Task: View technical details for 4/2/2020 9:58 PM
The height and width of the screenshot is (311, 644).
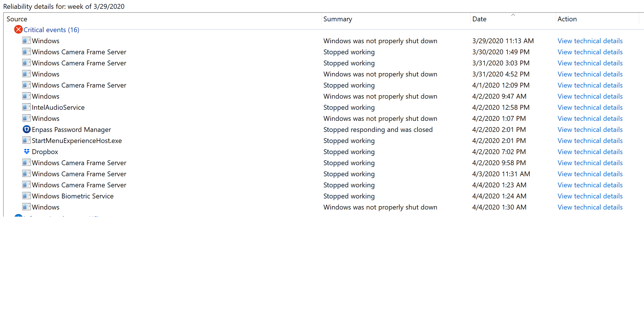Action: [x=590, y=163]
